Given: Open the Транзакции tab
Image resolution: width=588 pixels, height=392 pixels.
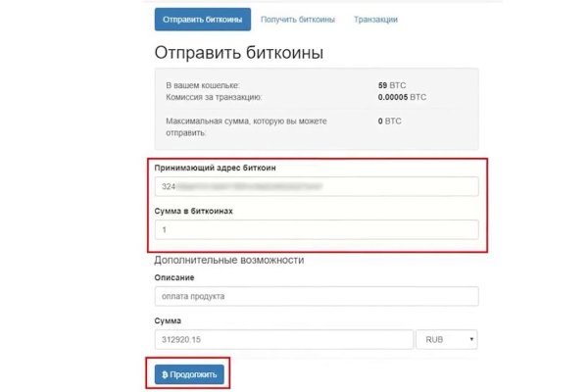Looking at the screenshot, I should pos(376,20).
